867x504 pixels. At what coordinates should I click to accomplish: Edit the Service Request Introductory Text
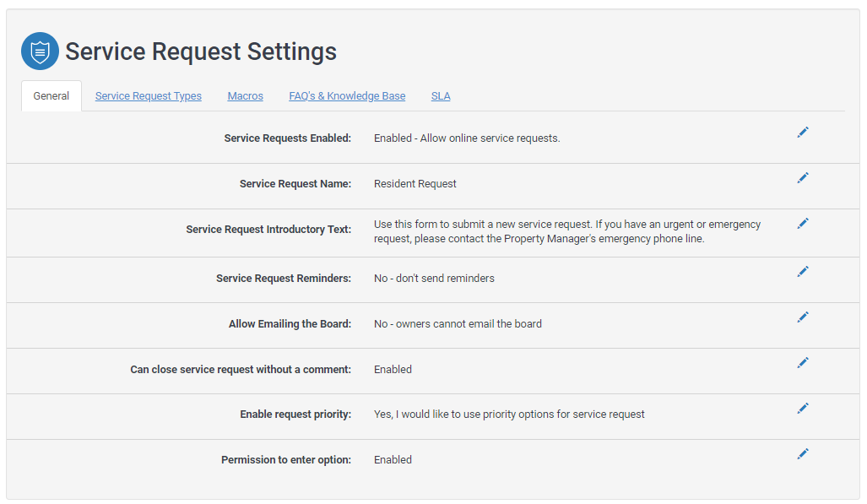click(x=802, y=224)
